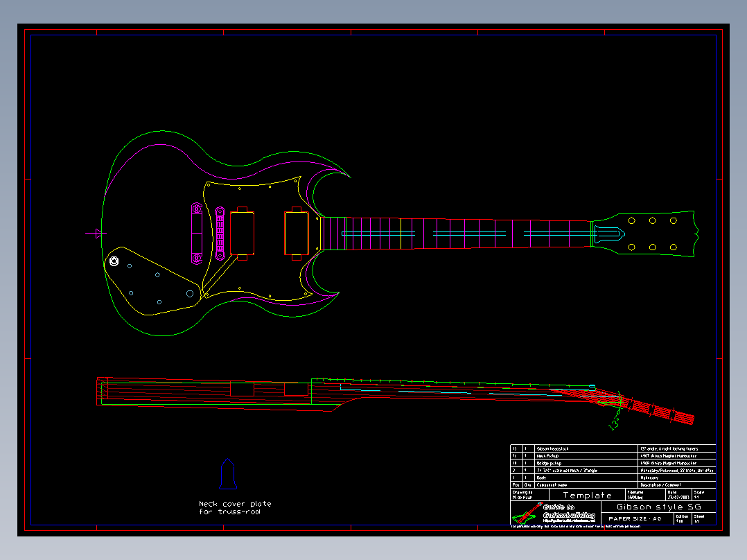Click the Date cell in title block
747x560 pixels.
click(x=678, y=495)
